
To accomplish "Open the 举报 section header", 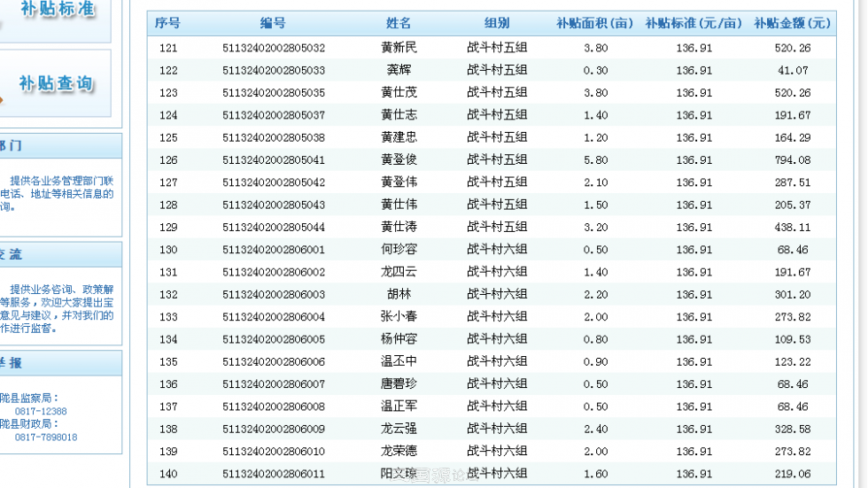I will [12, 363].
